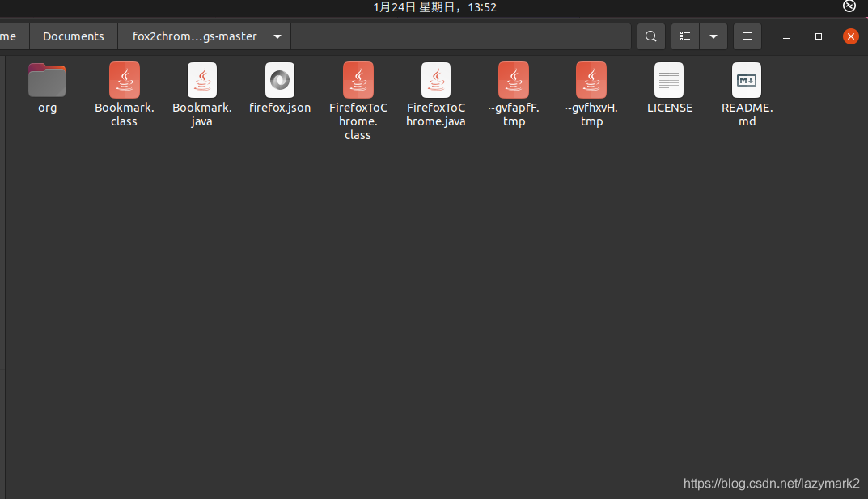Select the ~gvfhxvH.tmp file
The height and width of the screenshot is (499, 868).
(x=591, y=81)
